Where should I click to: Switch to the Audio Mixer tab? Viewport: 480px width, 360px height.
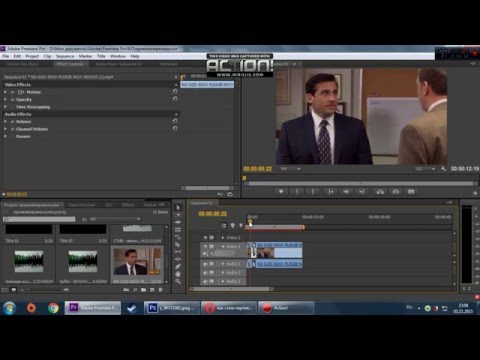pyautogui.click(x=118, y=64)
